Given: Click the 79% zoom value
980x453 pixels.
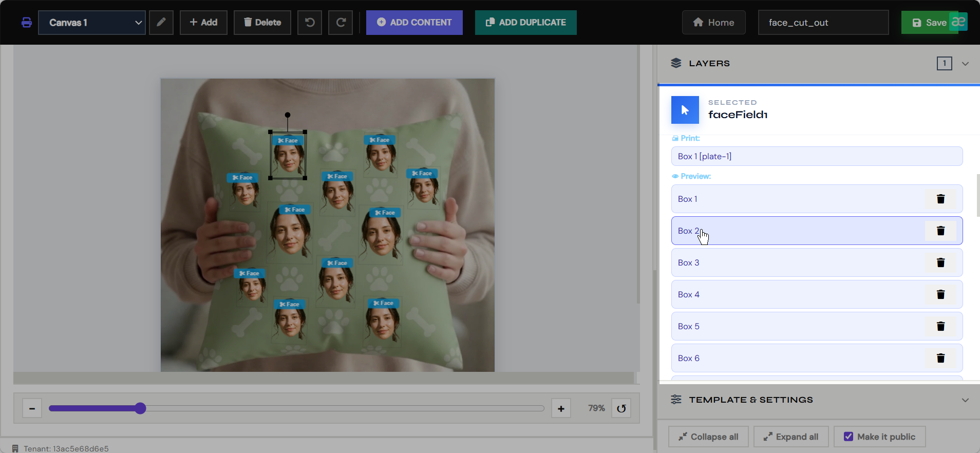Looking at the screenshot, I should point(596,408).
